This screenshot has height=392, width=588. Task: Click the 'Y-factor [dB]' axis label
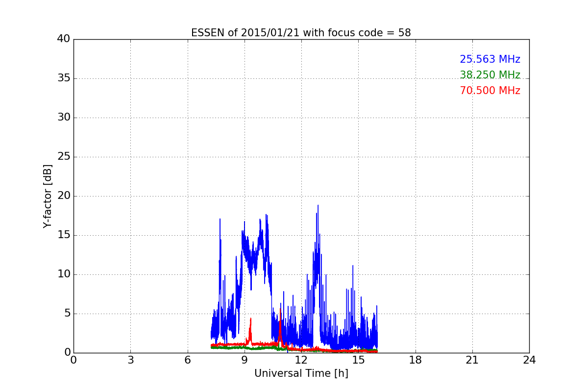point(48,196)
